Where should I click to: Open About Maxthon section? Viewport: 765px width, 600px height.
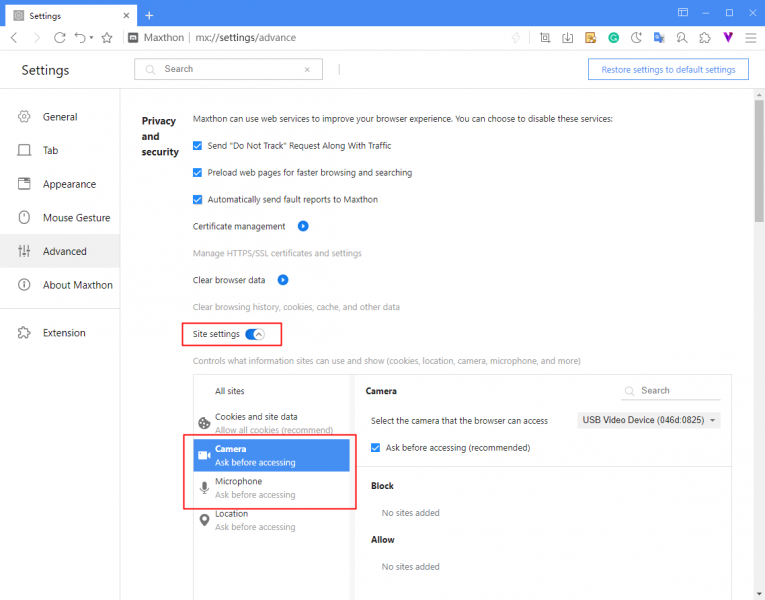[60, 285]
